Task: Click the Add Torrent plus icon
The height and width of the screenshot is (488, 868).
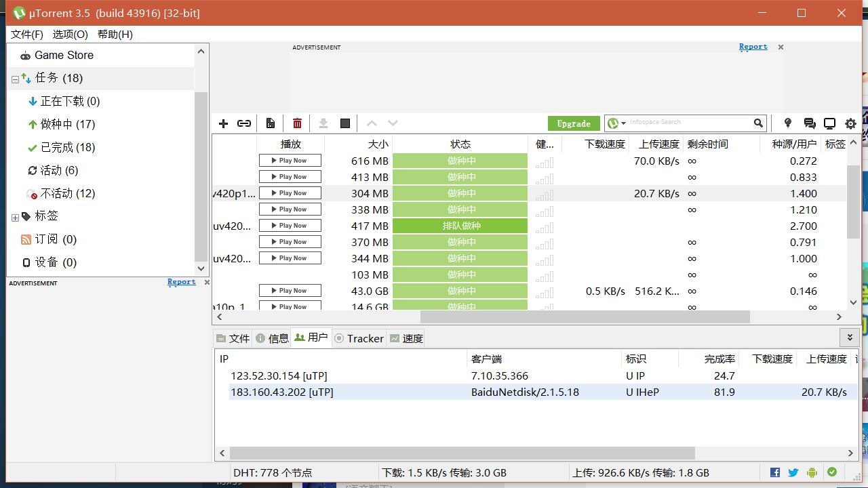Action: pyautogui.click(x=223, y=123)
